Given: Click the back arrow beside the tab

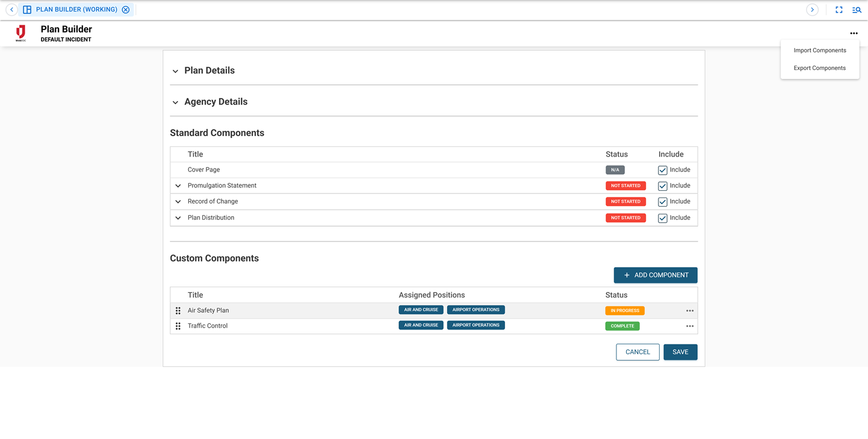Looking at the screenshot, I should click(11, 10).
